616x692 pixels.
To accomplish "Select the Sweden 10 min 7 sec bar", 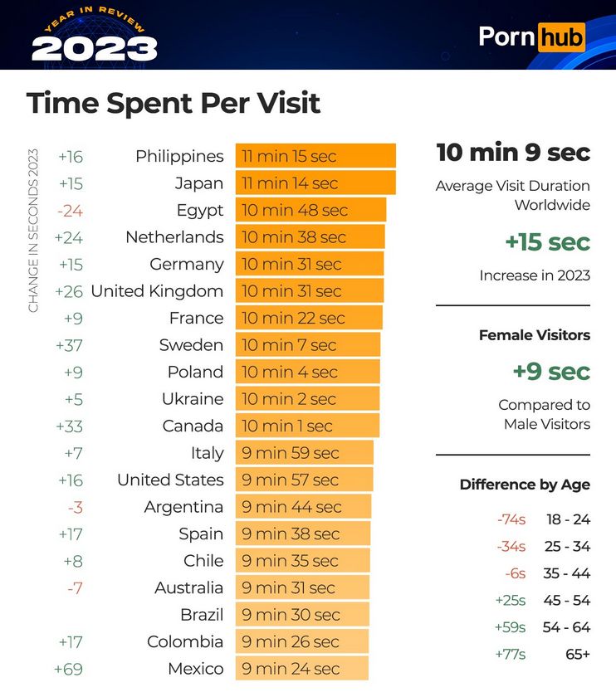I will (307, 345).
